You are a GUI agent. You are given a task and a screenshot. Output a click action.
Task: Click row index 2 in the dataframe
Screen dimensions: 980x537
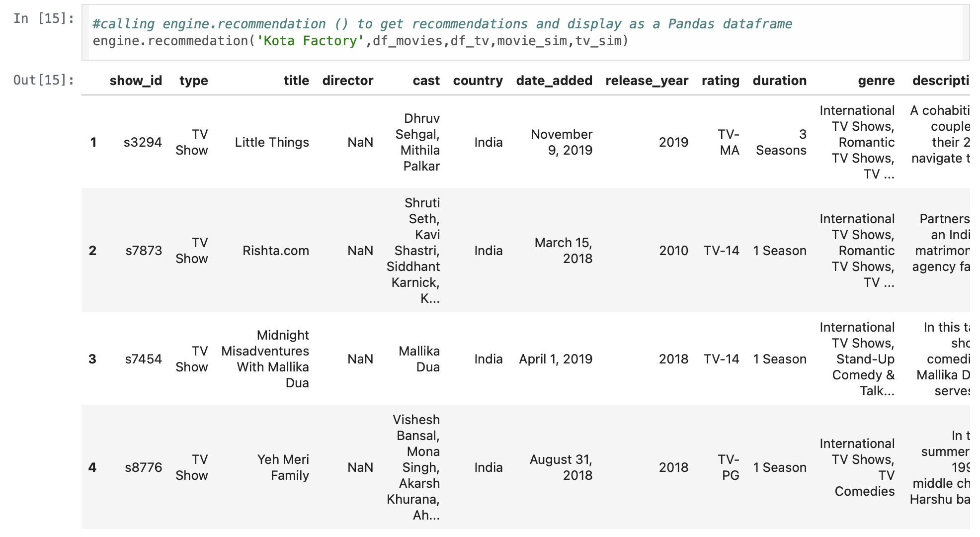92,251
